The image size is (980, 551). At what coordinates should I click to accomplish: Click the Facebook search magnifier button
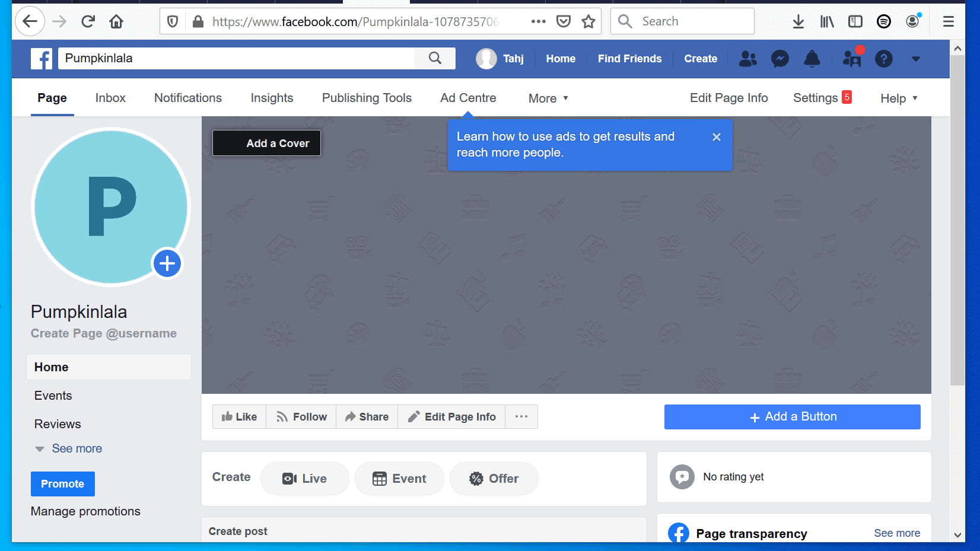[435, 58]
